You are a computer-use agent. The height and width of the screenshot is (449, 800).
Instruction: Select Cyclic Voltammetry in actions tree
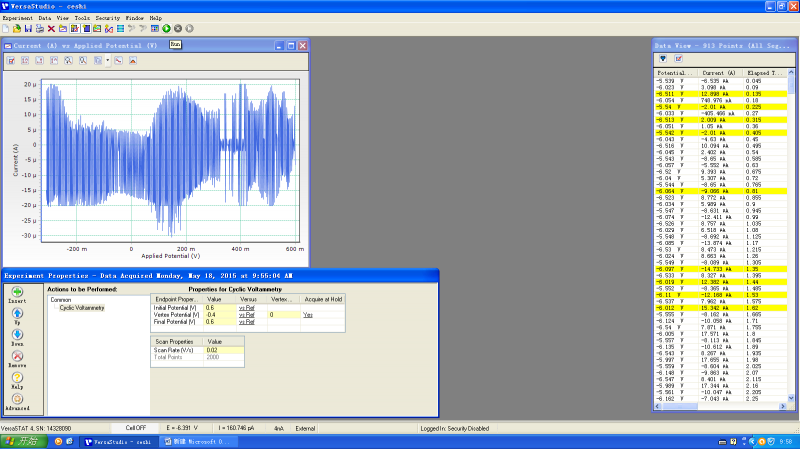80,307
